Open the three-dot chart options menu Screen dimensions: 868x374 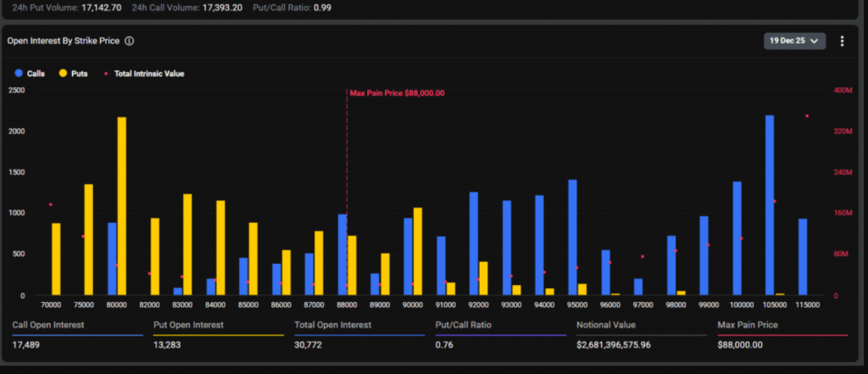pos(842,41)
